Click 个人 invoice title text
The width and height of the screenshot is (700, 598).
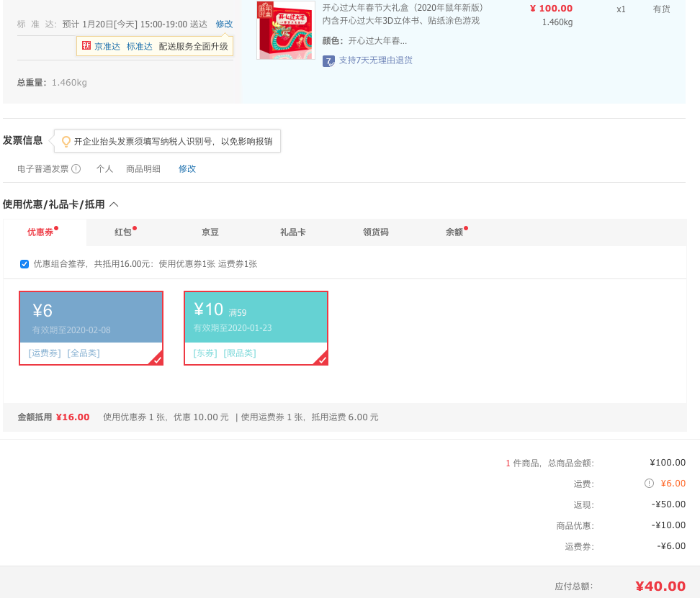105,168
